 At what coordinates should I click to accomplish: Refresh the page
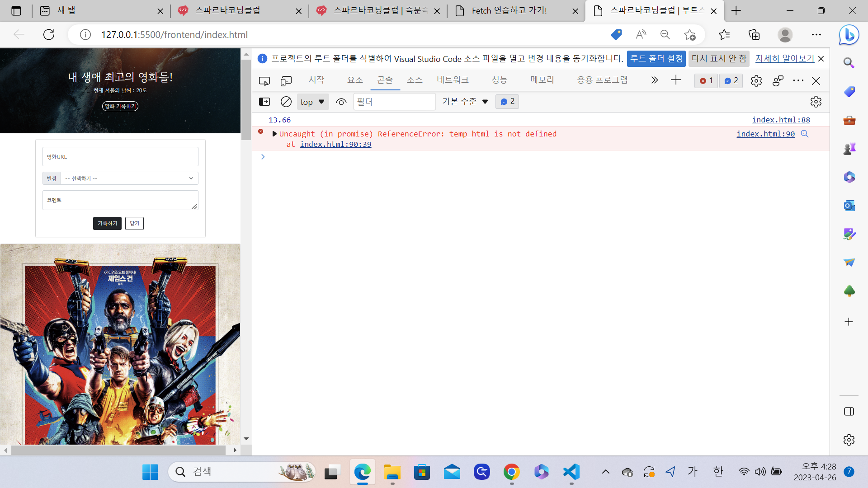tap(49, 34)
